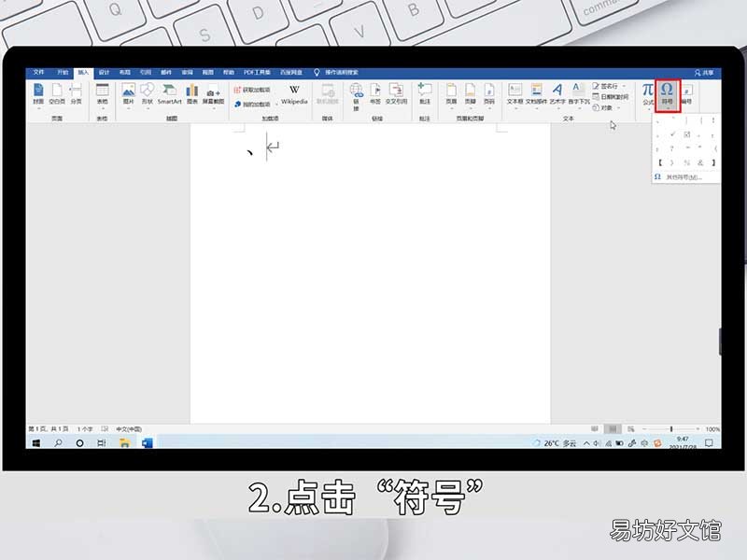Switch to the View (视图) tab
The image size is (747, 560).
pos(207,73)
